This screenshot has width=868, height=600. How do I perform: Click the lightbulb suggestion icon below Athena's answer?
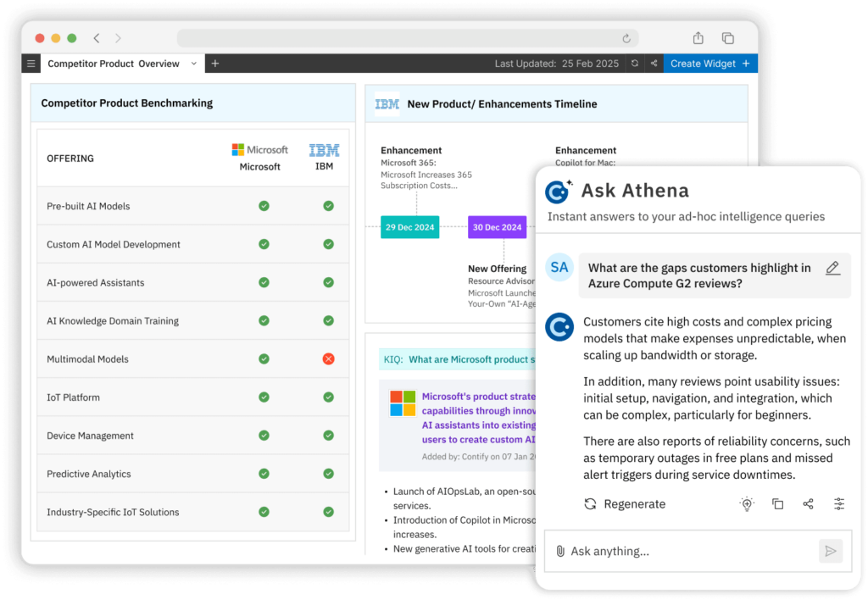point(747,503)
